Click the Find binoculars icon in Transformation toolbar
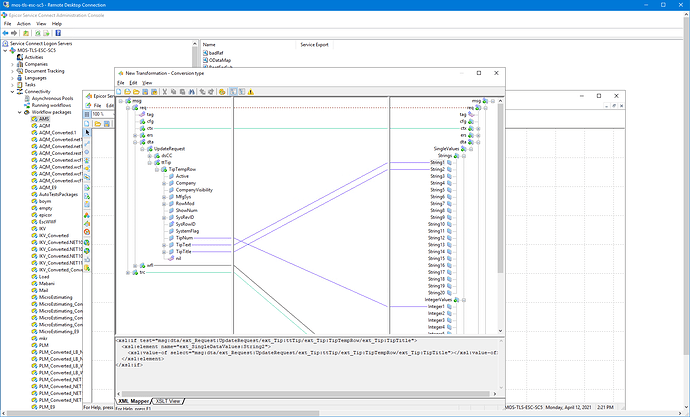Screen dimensions: 690x417 coord(191,91)
